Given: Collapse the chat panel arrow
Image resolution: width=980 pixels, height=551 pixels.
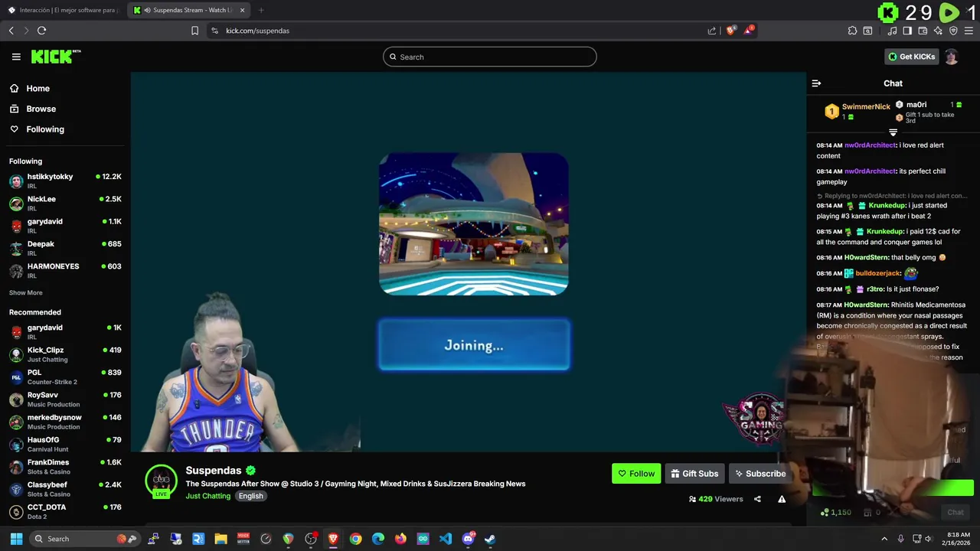Looking at the screenshot, I should click(816, 83).
